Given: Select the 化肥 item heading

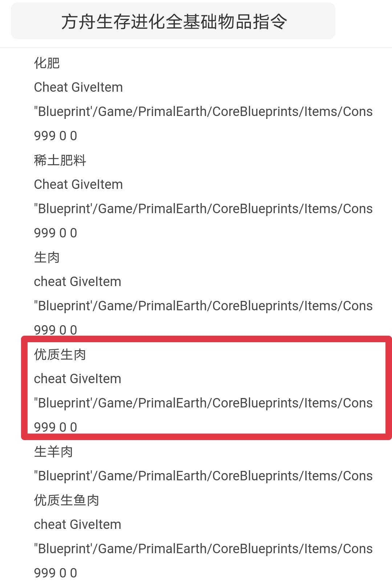Looking at the screenshot, I should (47, 63).
